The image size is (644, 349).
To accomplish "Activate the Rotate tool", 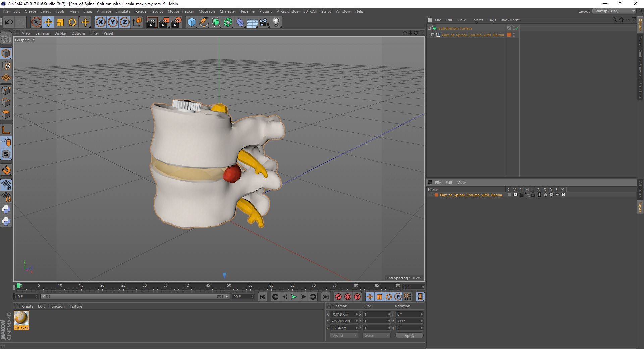I will point(72,22).
